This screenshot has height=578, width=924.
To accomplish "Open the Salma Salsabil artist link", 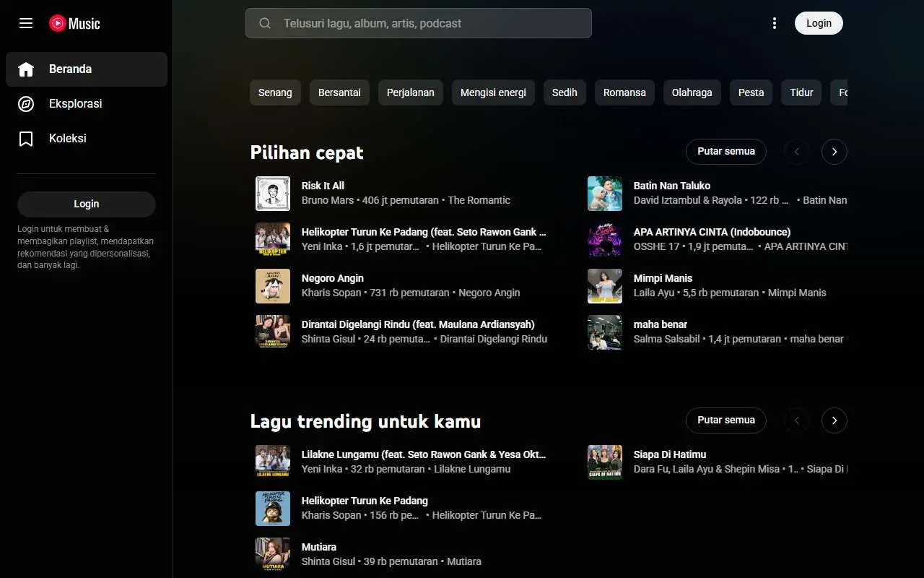I will coord(667,339).
